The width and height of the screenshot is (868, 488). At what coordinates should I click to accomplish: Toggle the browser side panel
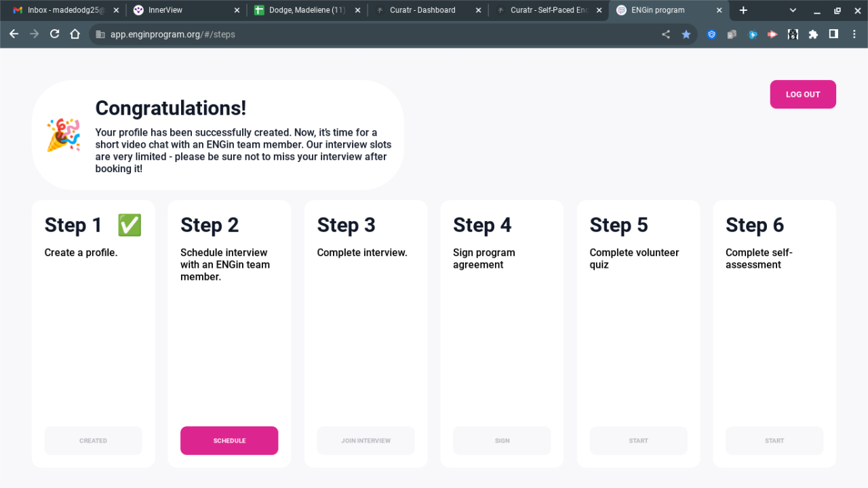833,34
